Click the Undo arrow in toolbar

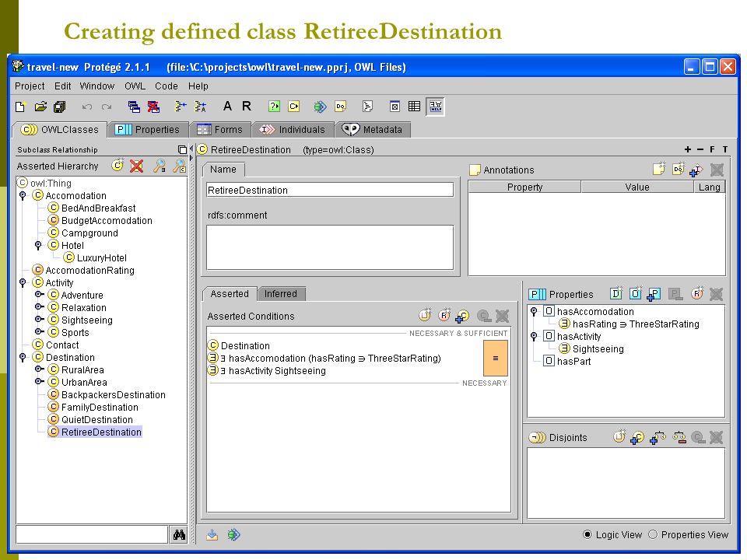pos(87,107)
